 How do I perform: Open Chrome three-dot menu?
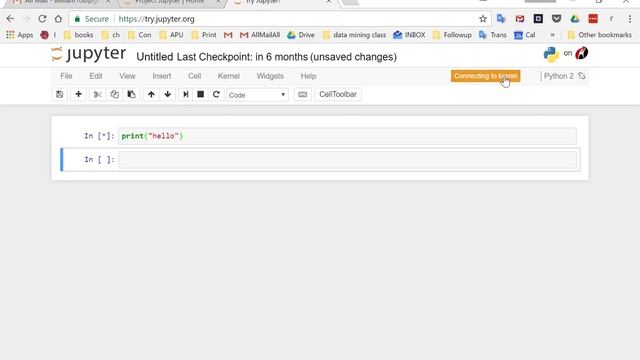pos(630,19)
